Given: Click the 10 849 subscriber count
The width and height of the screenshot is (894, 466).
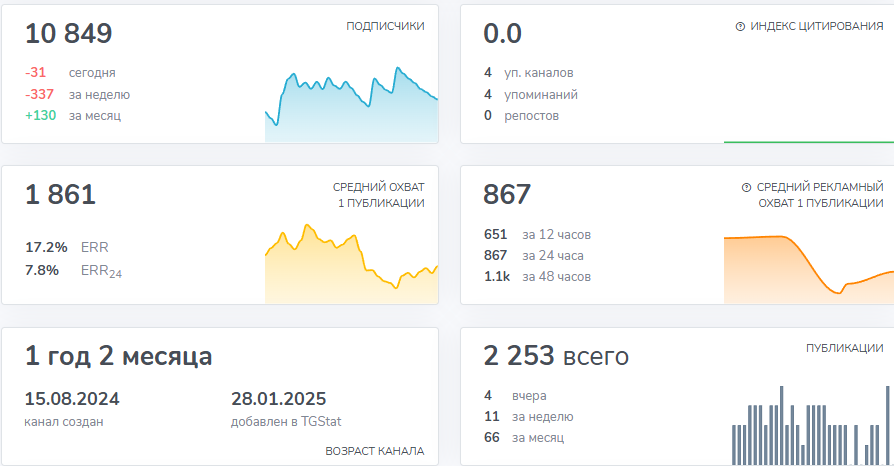Looking at the screenshot, I should pos(69,34).
